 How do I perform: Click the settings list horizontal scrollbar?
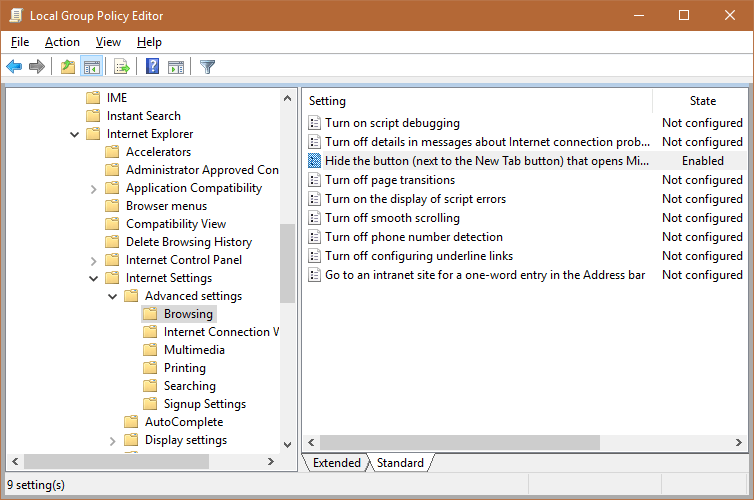460,442
